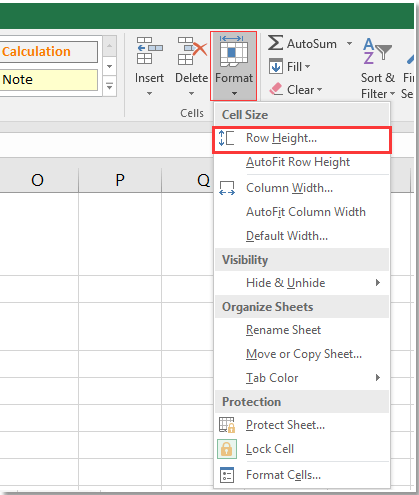Click the Format cells ribbon icon
This screenshot has height=495, width=419.
coord(234,51)
